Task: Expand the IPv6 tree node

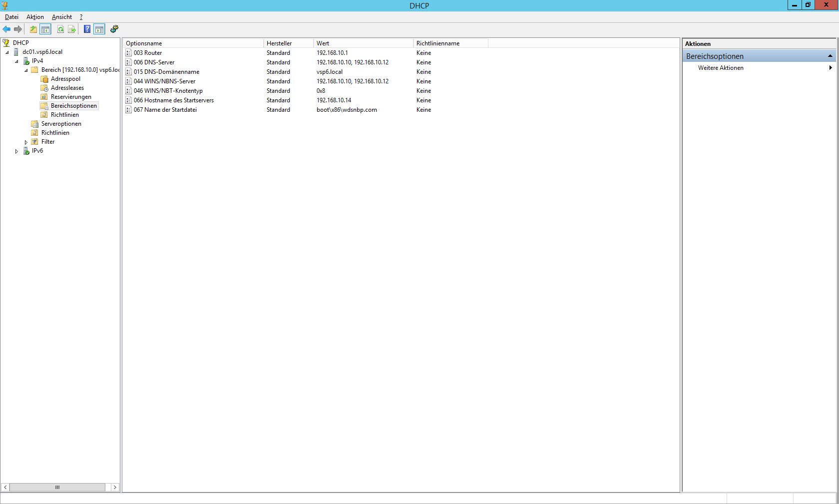Action: 16,151
